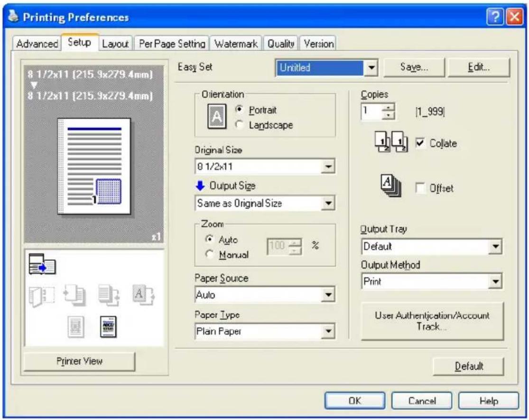This screenshot has width=529, height=420.
Task: Open User Authentication/Account Track settings
Action: point(432,321)
